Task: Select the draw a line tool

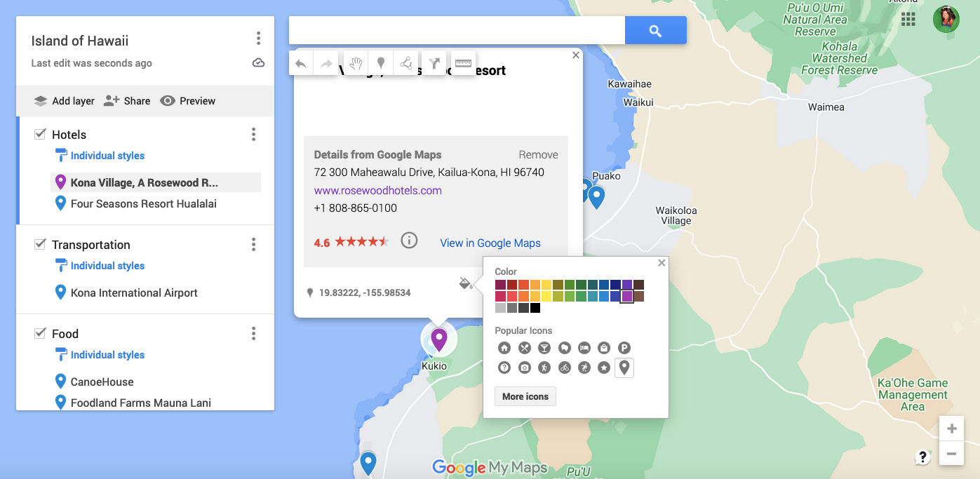Action: (405, 62)
